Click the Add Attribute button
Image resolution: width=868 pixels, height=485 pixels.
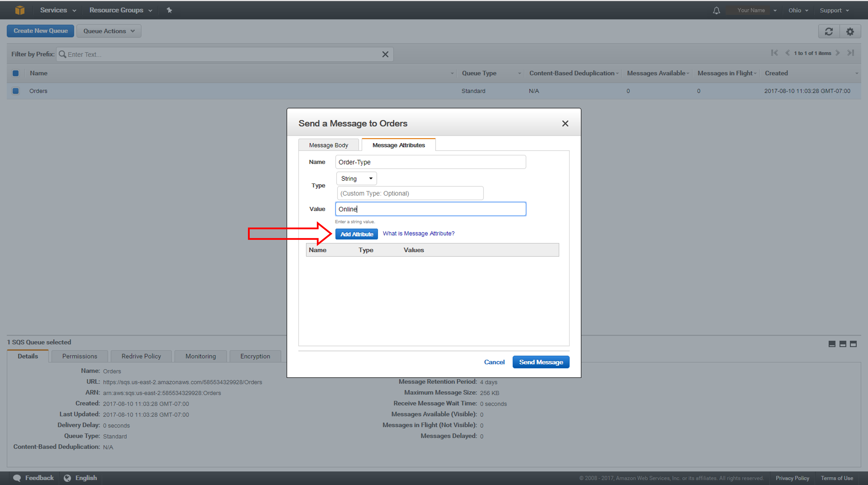[x=356, y=233]
